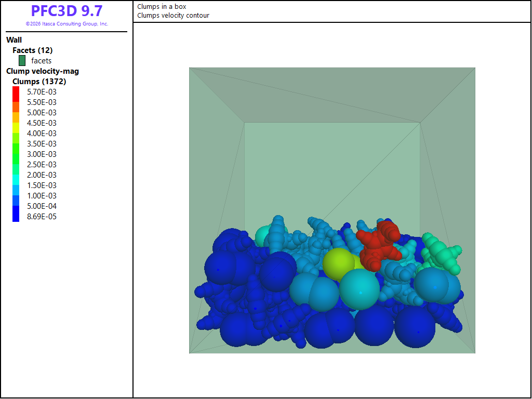532x399 pixels.
Task: Click the 2.00E-03 legend value
Action: (x=42, y=175)
